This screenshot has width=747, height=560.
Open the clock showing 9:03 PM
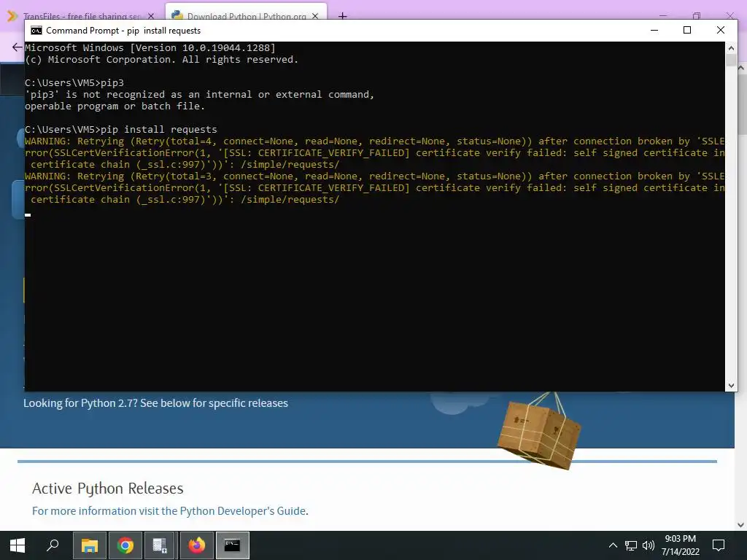[681, 539]
